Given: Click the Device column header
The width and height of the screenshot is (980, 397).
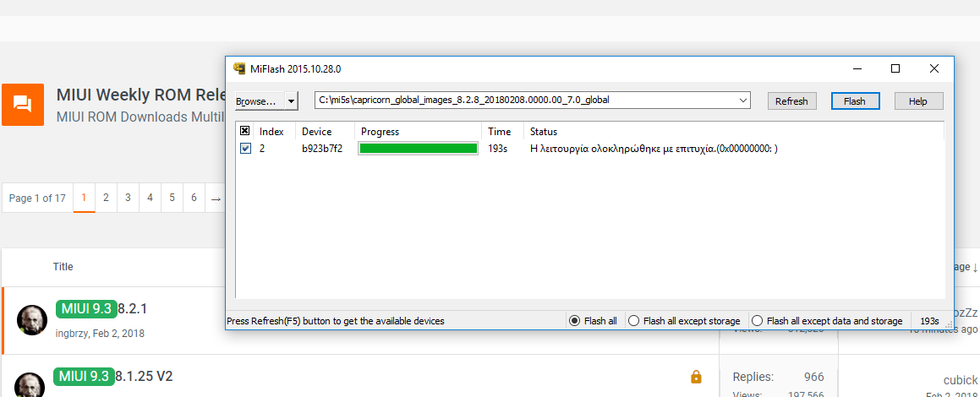Looking at the screenshot, I should (317, 132).
